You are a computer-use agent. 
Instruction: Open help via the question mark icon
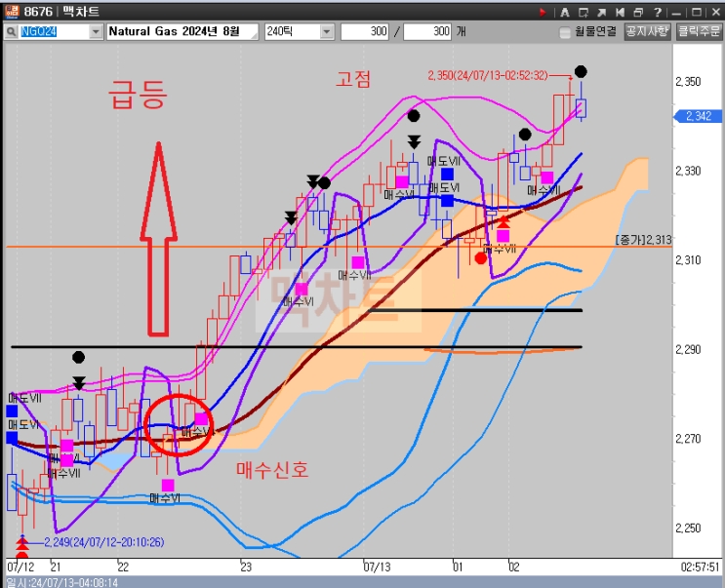tap(657, 12)
